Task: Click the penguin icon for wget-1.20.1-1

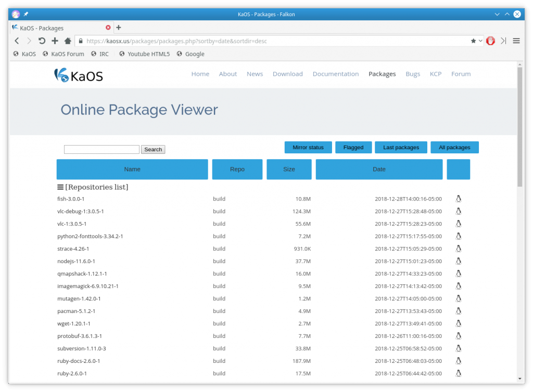Action: pos(458,323)
